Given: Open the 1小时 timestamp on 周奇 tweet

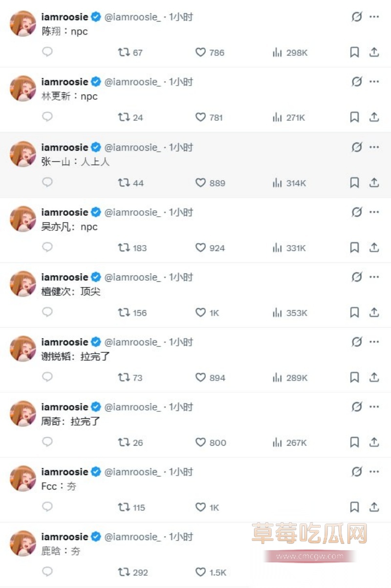Looking at the screenshot, I should pyautogui.click(x=181, y=407).
